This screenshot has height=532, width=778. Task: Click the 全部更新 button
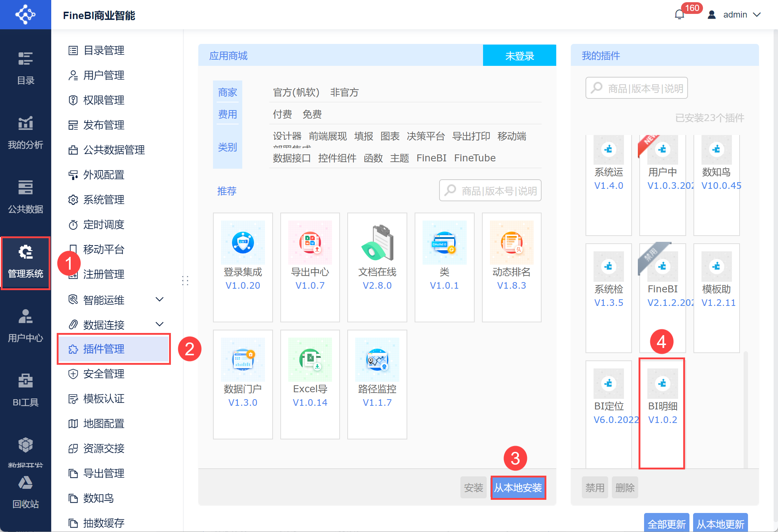pos(667,523)
